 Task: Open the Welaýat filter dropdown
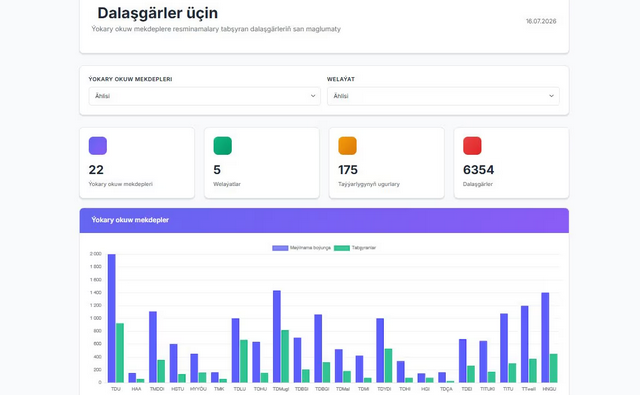click(x=443, y=96)
